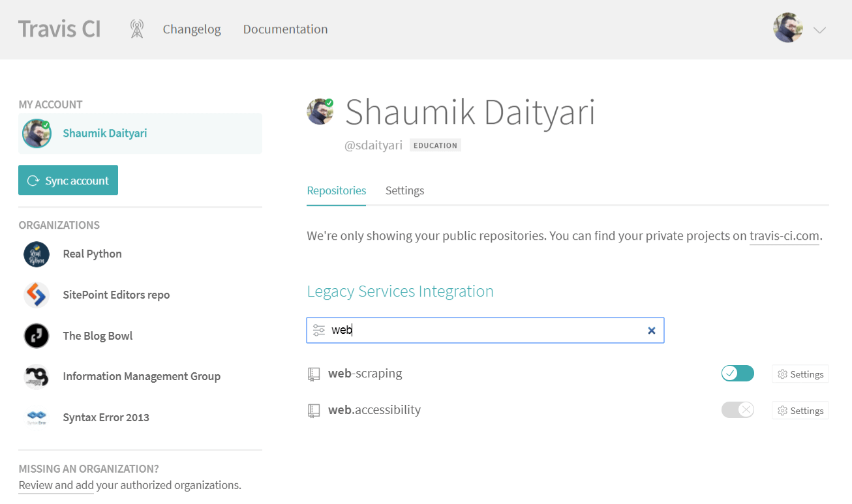Click the filter sliders icon in search box
This screenshot has height=504, width=852.
(319, 330)
